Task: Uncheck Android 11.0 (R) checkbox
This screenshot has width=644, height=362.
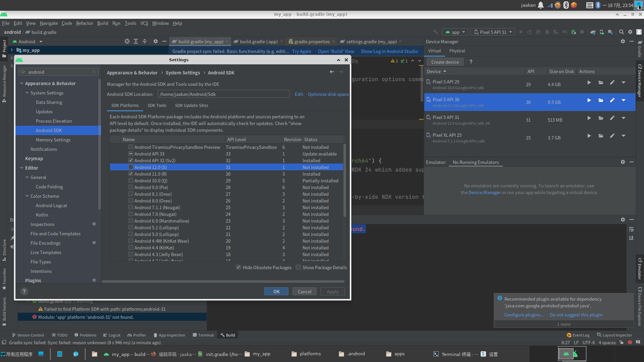Action: click(x=131, y=174)
